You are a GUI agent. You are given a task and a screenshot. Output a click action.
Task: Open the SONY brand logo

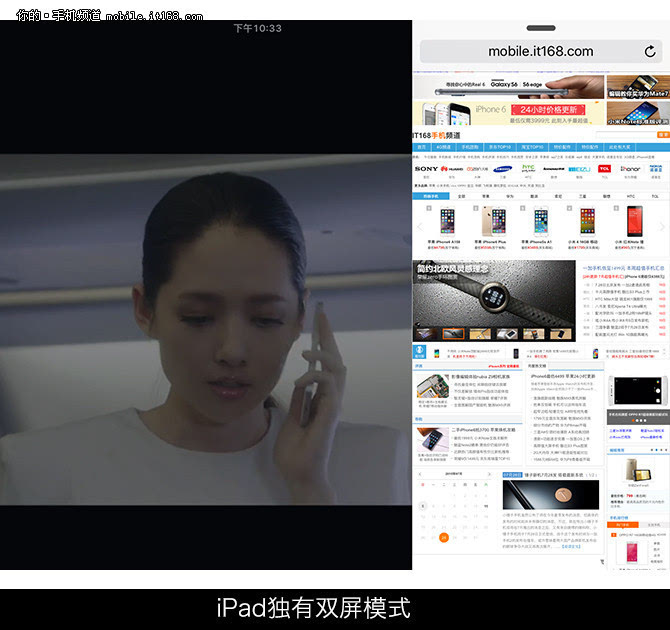(x=426, y=169)
